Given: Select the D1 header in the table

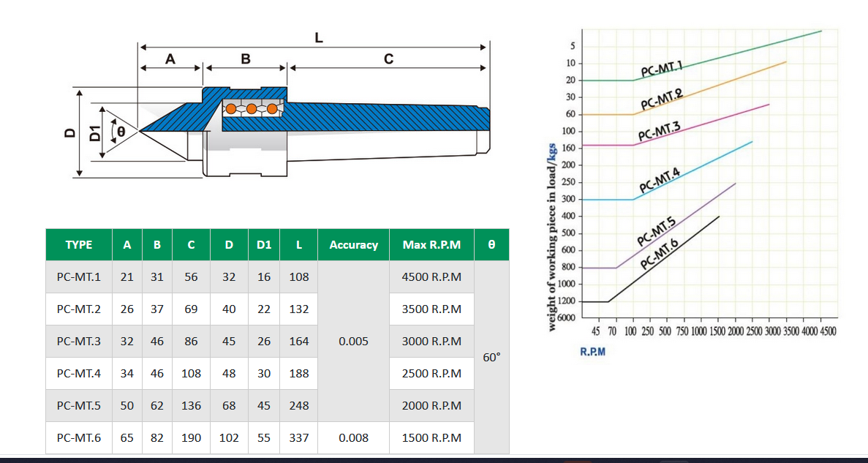Looking at the screenshot, I should point(264,245).
